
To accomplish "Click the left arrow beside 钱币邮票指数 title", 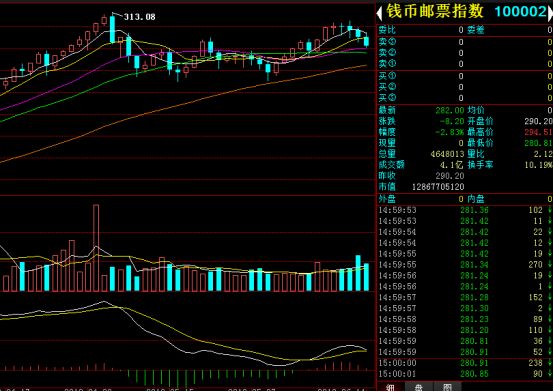I will coord(380,13).
